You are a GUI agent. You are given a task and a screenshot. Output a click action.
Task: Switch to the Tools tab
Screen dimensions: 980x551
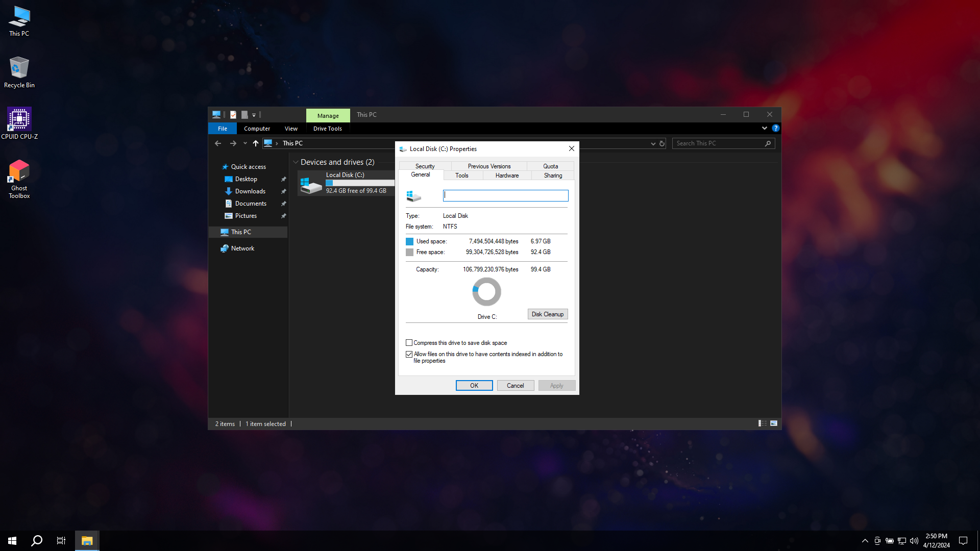click(x=461, y=176)
